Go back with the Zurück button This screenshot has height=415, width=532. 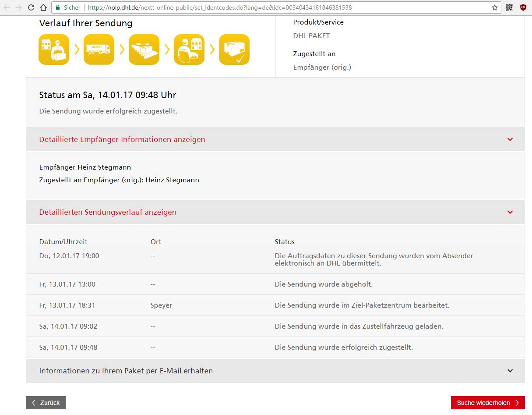click(x=46, y=403)
